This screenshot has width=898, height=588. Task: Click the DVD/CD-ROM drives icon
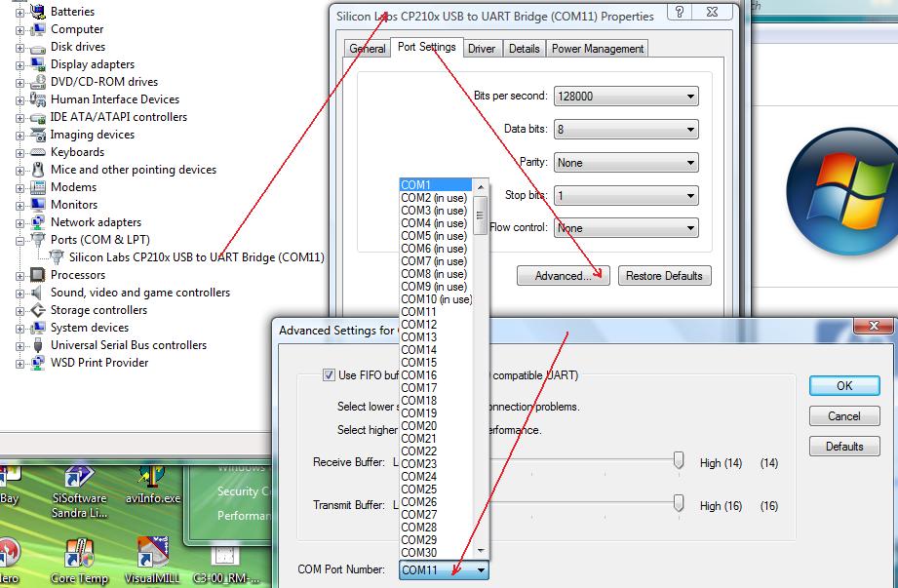(38, 82)
